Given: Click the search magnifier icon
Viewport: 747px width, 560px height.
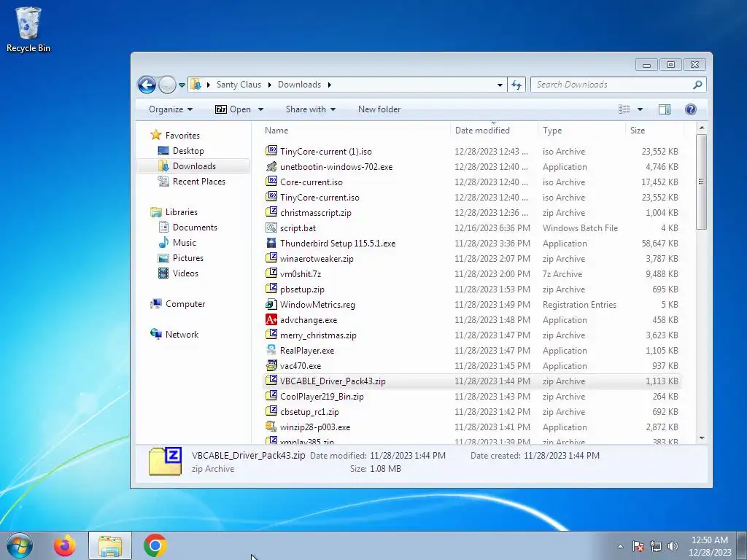Looking at the screenshot, I should [x=697, y=85].
